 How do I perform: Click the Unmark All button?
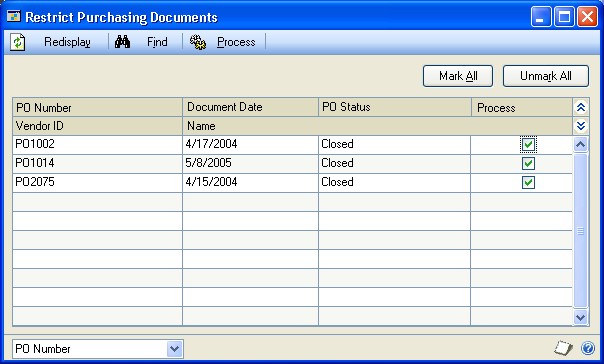click(x=545, y=76)
